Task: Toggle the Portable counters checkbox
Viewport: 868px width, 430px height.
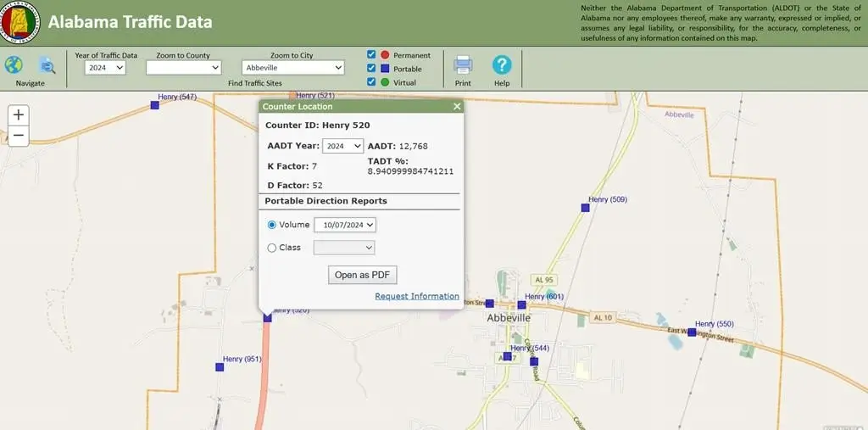Action: pos(371,69)
